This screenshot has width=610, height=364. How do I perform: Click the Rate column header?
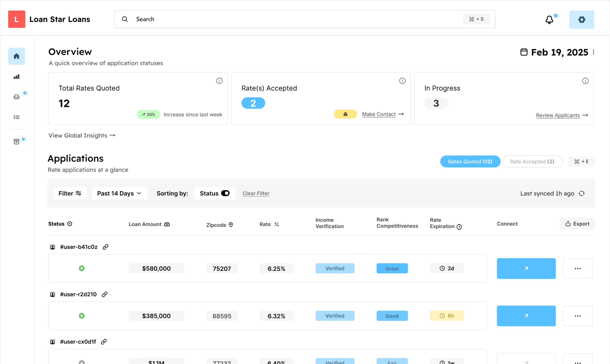[269, 224]
